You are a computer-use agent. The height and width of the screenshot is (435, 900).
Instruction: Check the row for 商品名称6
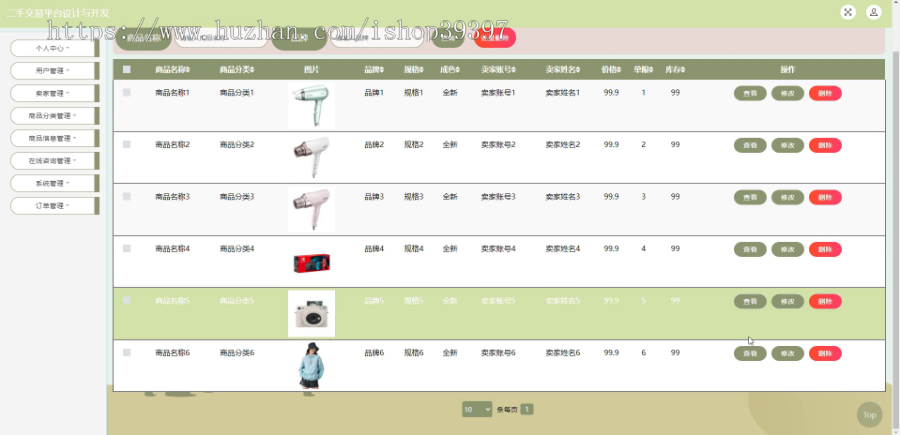point(127,352)
